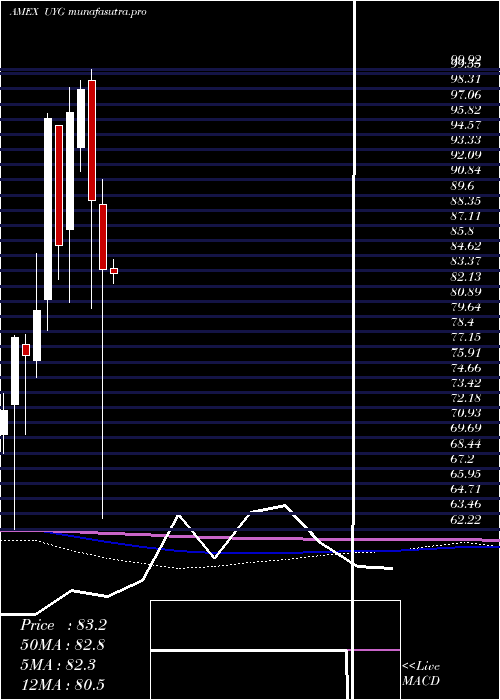The height and width of the screenshot is (700, 500).
Task: Select the 98.31 price axis label
Action: [466, 79]
